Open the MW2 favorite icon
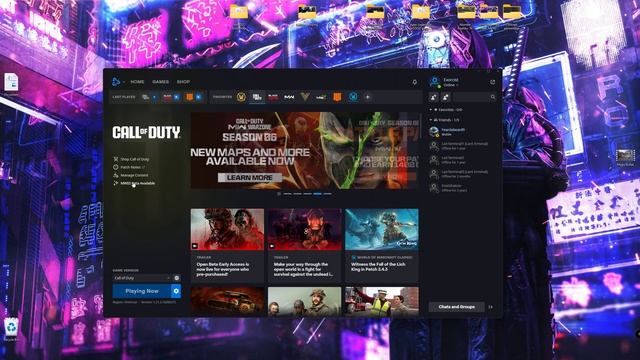The height and width of the screenshot is (360, 640). click(x=321, y=97)
